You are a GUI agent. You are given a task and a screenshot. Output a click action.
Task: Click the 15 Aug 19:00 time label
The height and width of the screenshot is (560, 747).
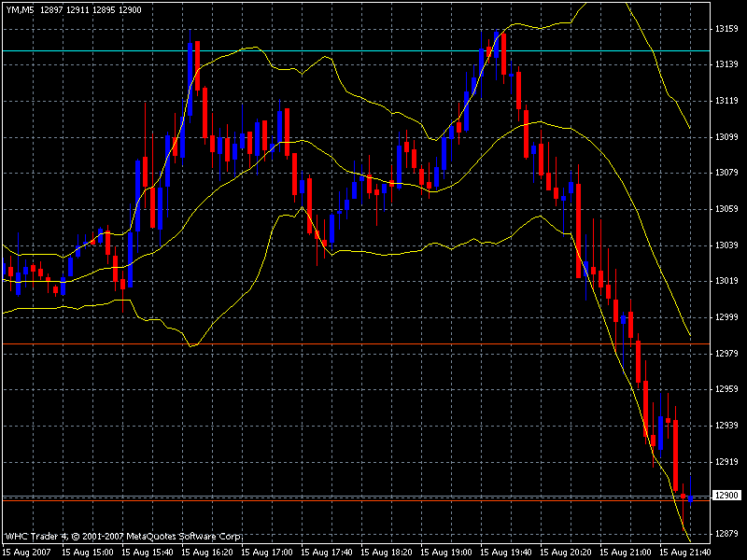[x=446, y=552]
